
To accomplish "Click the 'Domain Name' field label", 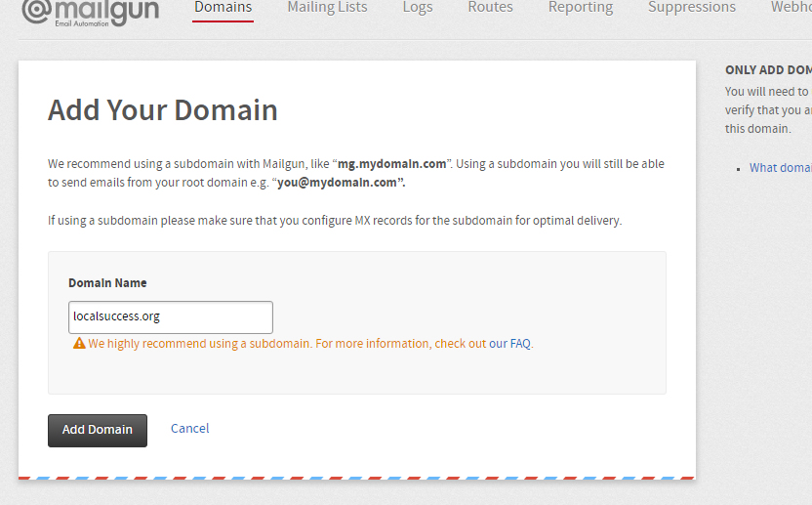I will pyautogui.click(x=107, y=283).
